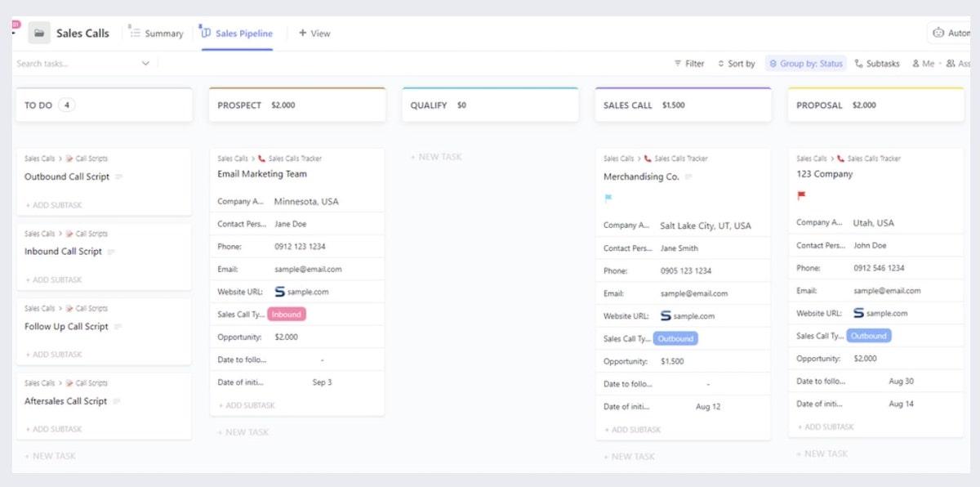
Task: Click the Search tasks input field
Action: 73,64
